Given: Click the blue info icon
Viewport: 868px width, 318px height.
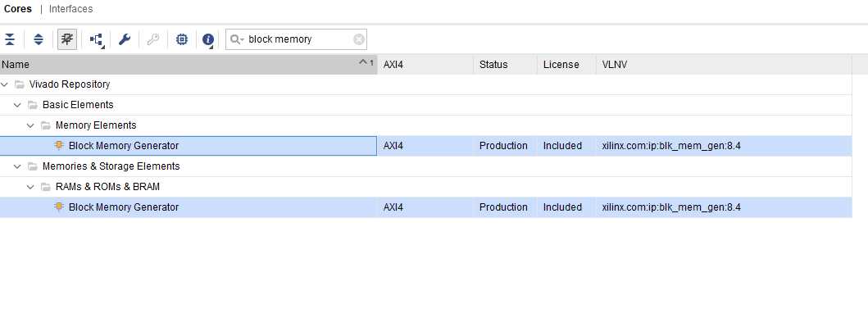Looking at the screenshot, I should [x=208, y=39].
